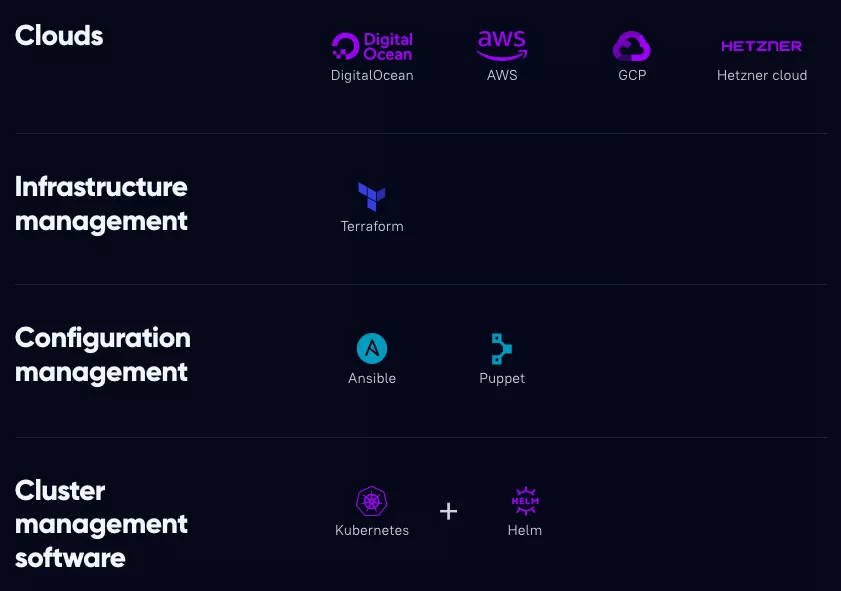Image resolution: width=841 pixels, height=591 pixels.
Task: Select the Hetzner cloud text label
Action: [762, 76]
